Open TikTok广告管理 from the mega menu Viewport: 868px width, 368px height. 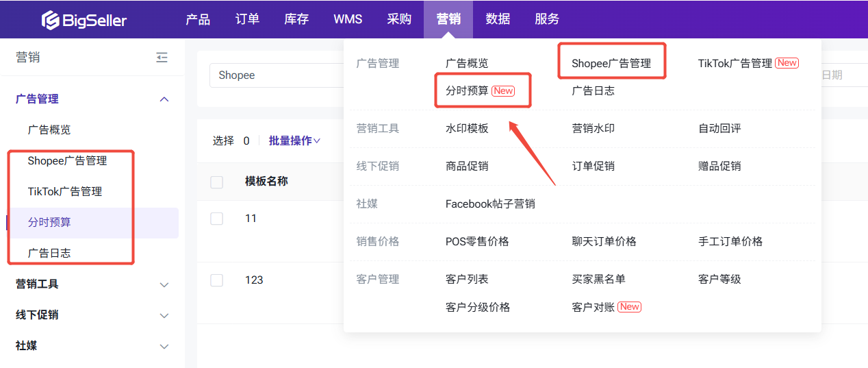click(x=735, y=63)
